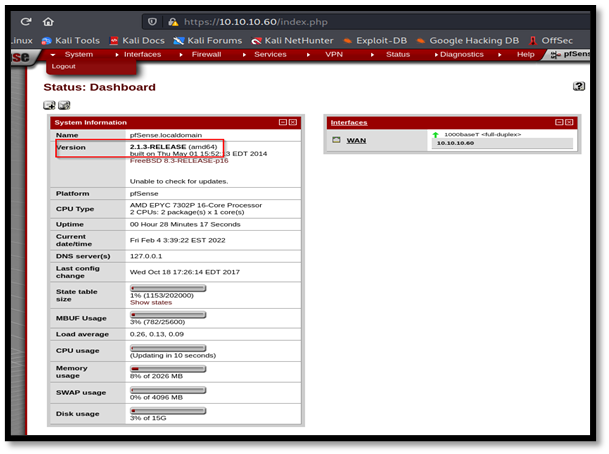609x454 pixels.
Task: Click the Memory usage progress bar
Action: pyautogui.click(x=168, y=369)
